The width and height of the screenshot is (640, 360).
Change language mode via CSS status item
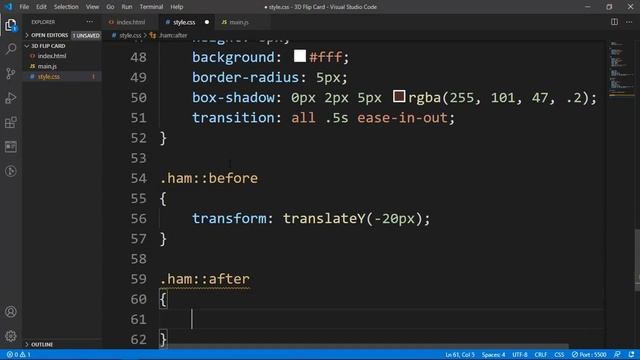pyautogui.click(x=559, y=355)
